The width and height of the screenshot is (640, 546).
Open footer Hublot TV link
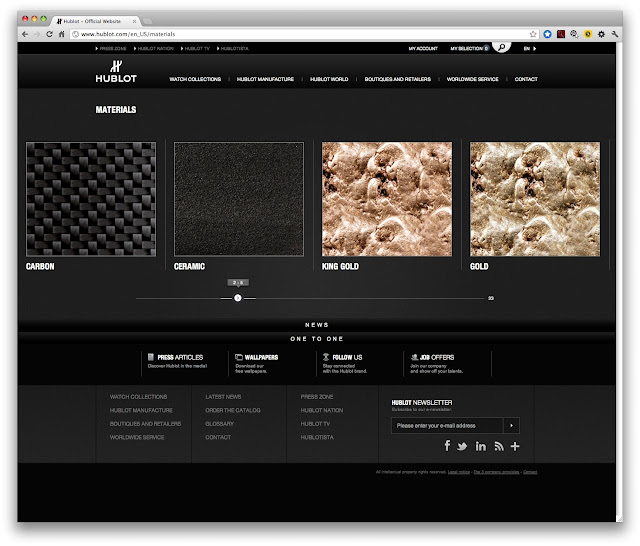315,424
